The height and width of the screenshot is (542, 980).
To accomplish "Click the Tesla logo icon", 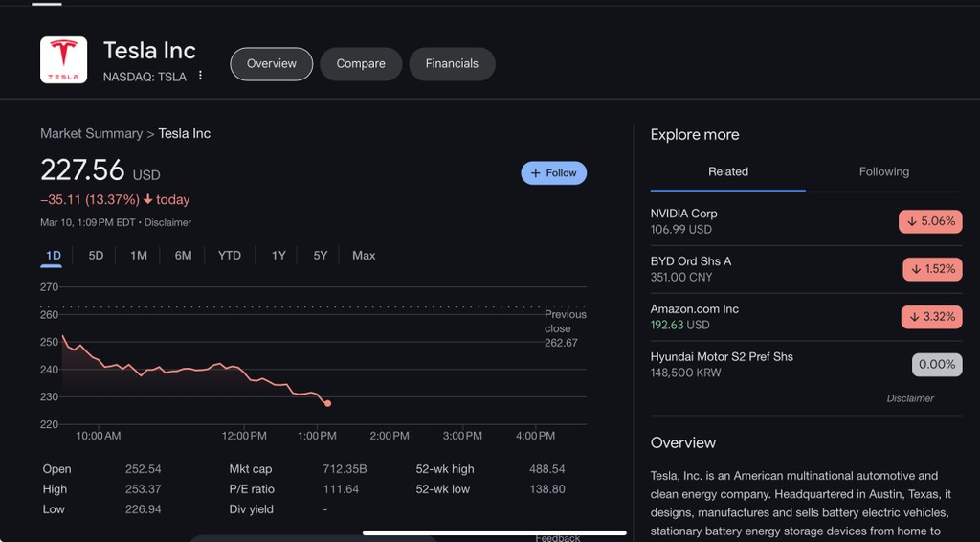I will [64, 60].
